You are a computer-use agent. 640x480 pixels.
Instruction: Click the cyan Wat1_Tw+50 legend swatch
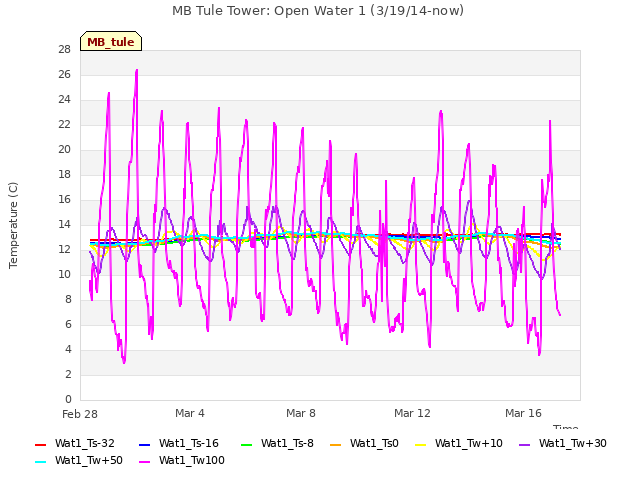[x=41, y=462]
